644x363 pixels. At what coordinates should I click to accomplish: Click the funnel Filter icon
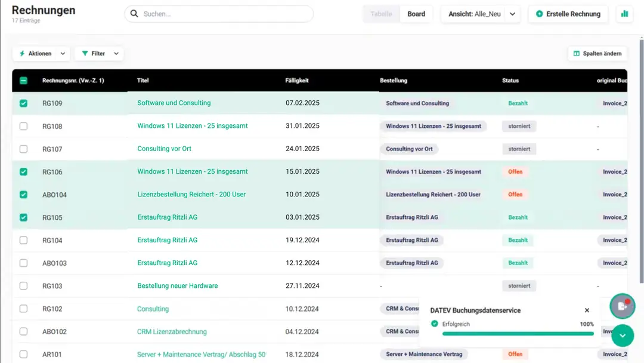point(85,54)
